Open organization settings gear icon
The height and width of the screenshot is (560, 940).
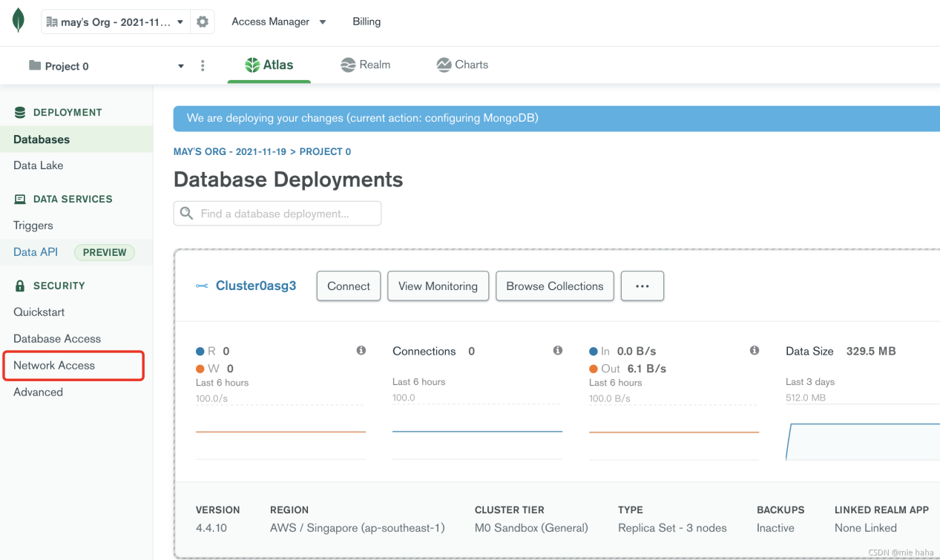point(203,22)
